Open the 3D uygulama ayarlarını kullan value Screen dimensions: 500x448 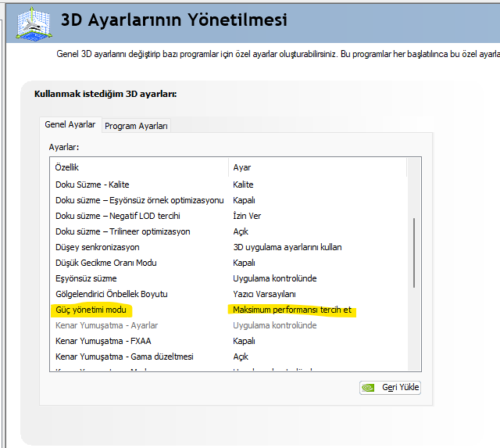pos(287,247)
